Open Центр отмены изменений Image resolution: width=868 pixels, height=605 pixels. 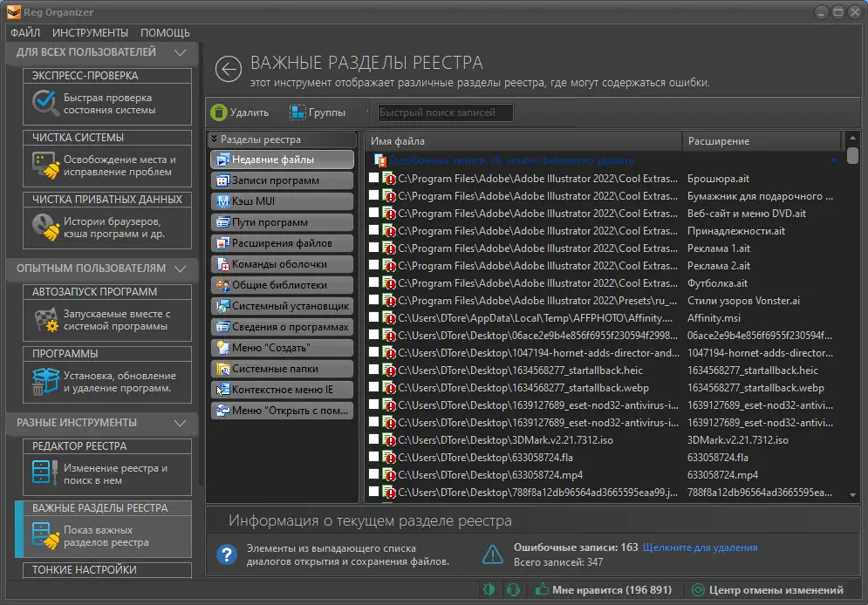click(x=769, y=590)
